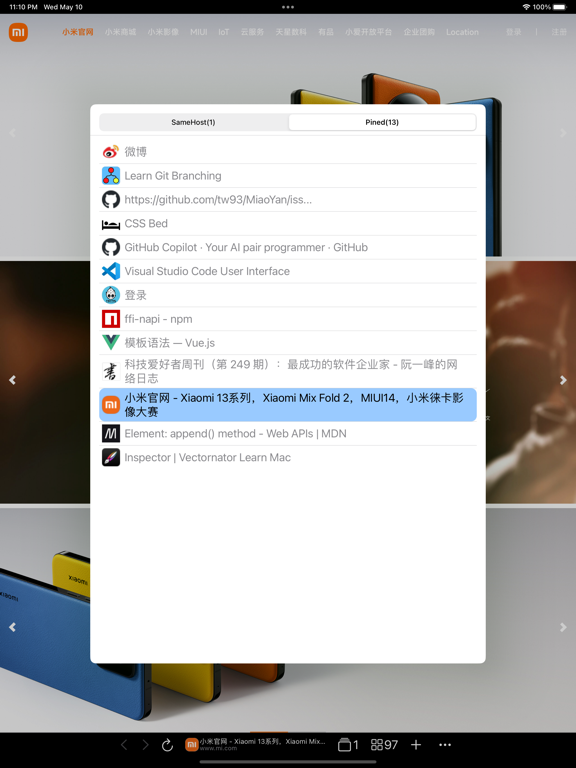Tap the address bar showing www.mi.com
576x768 pixels.
[x=255, y=745]
